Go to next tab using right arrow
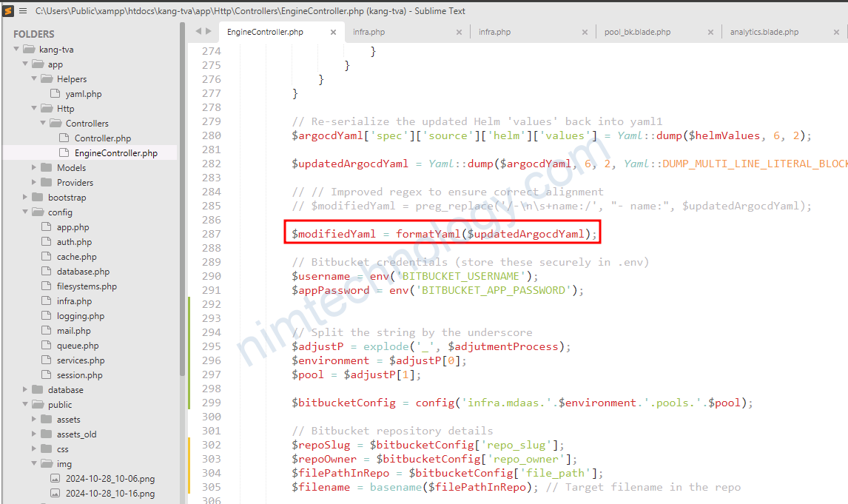This screenshot has height=504, width=848. [x=209, y=31]
